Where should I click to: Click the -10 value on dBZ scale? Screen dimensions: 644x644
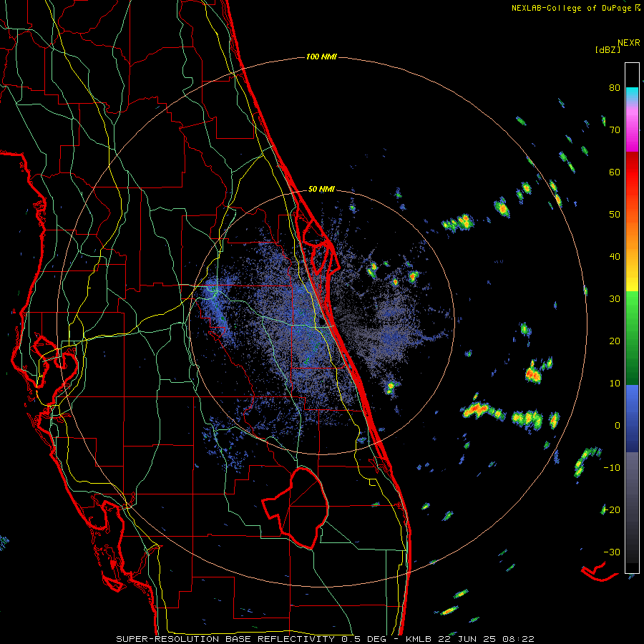tap(612, 468)
